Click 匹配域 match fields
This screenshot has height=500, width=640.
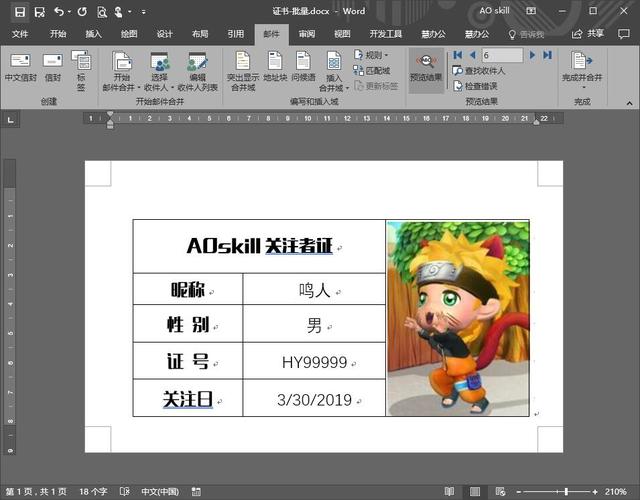372,71
